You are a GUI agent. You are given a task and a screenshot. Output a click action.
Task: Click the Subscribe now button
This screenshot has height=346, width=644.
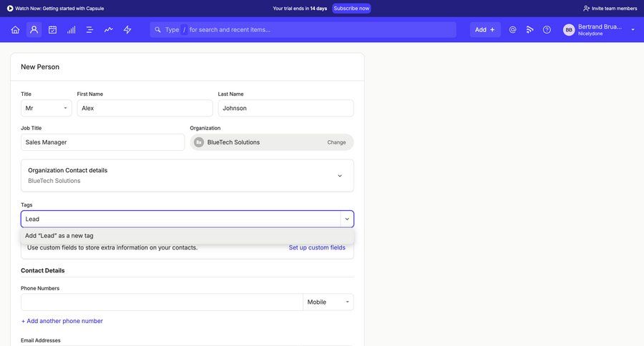point(351,9)
